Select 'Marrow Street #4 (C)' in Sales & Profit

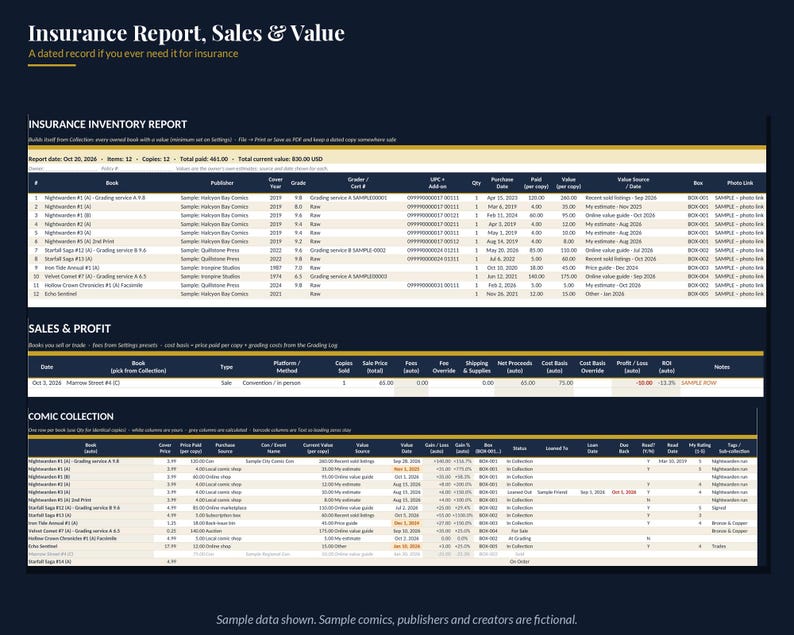point(93,383)
